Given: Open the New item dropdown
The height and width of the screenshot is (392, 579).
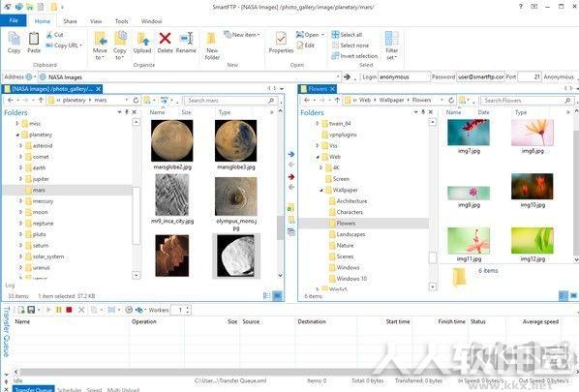Looking at the screenshot, I should (x=259, y=35).
